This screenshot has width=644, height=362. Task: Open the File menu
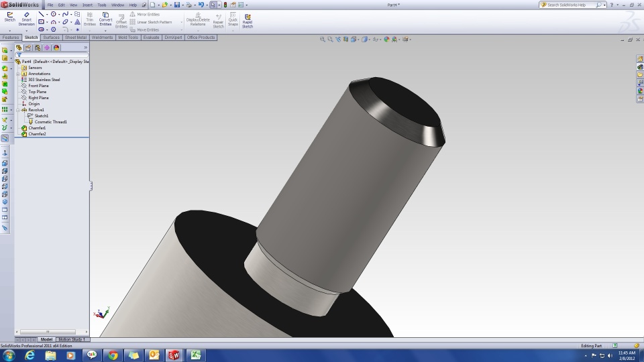50,5
